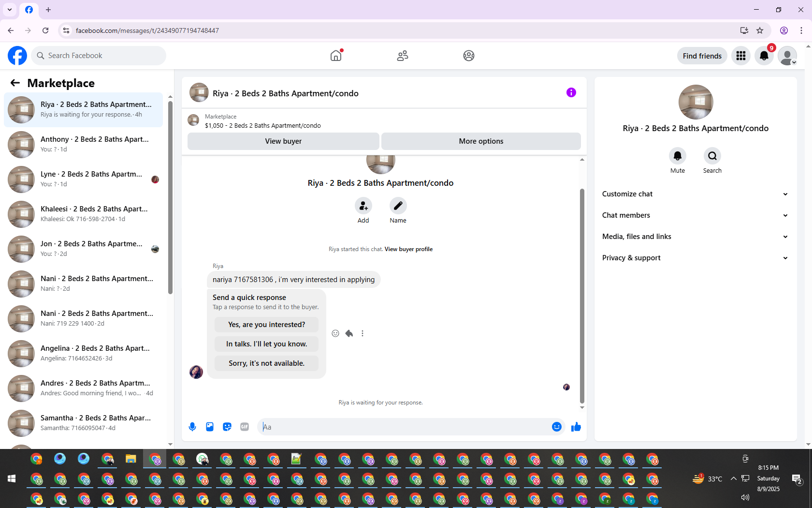Click the View buyer button
Image resolution: width=812 pixels, height=508 pixels.
click(283, 141)
